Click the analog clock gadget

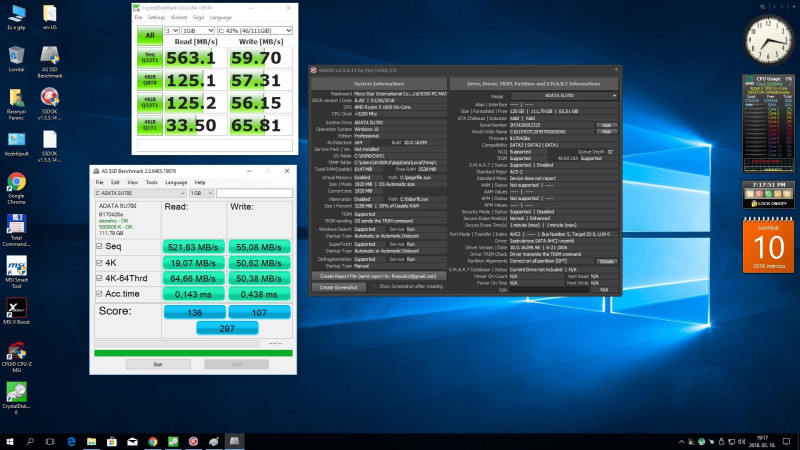(768, 41)
